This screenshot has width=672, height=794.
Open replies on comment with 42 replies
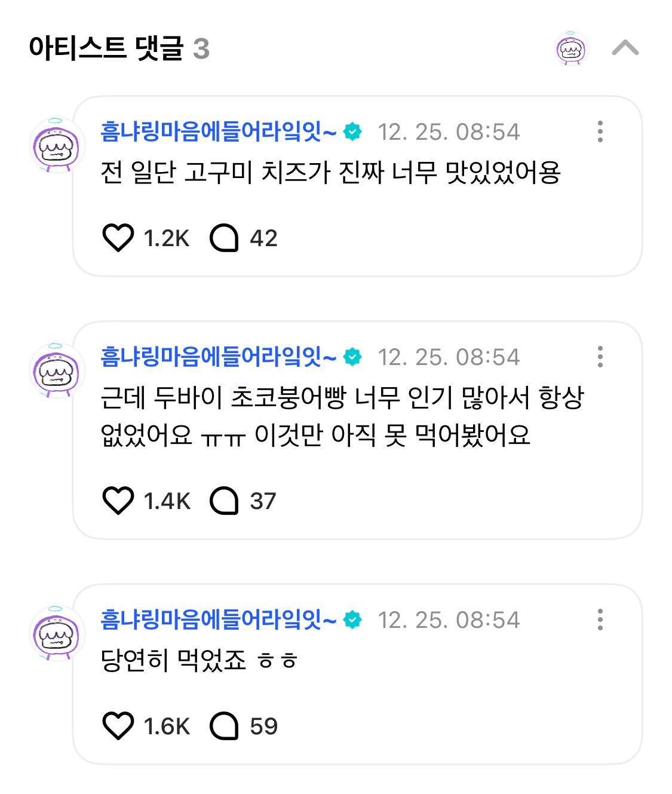pyautogui.click(x=225, y=238)
